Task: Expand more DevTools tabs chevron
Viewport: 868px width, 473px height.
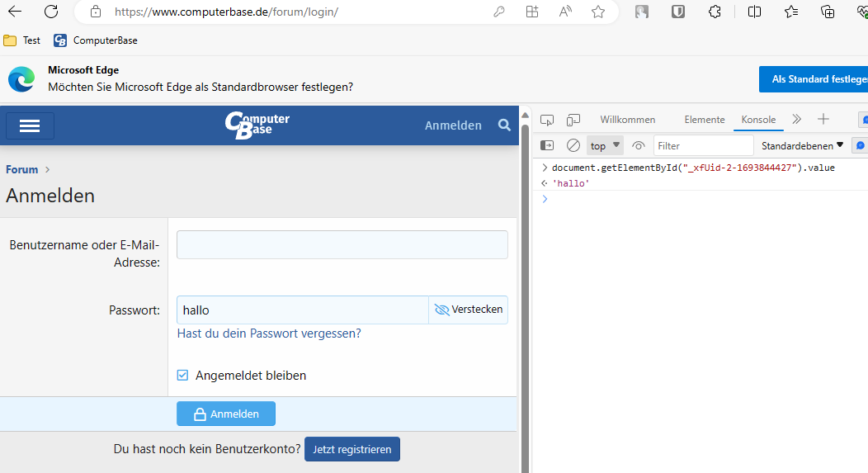Action: (x=796, y=119)
